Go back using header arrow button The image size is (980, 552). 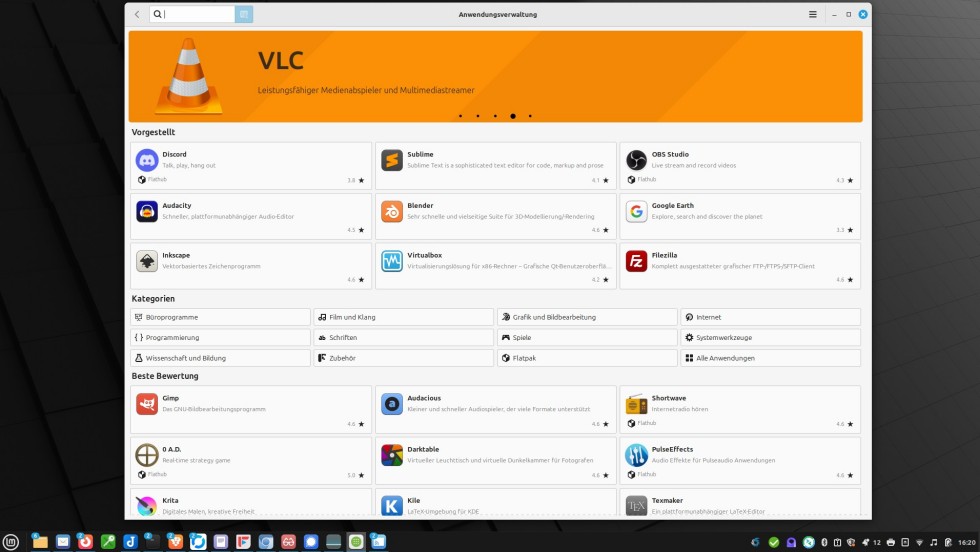click(x=137, y=14)
